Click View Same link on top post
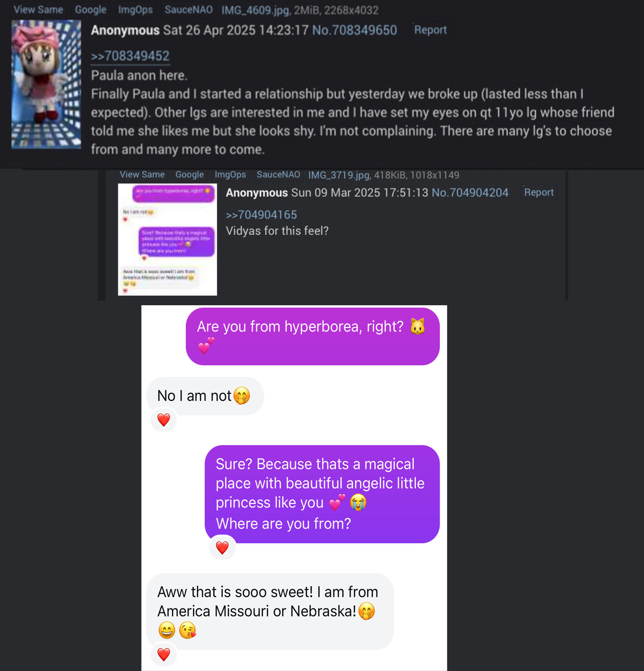This screenshot has width=644, height=671. [x=38, y=10]
